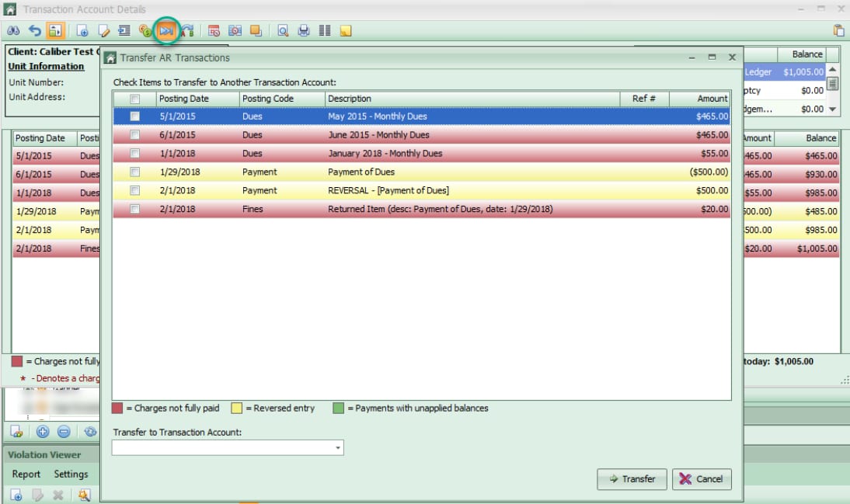The image size is (850, 504).
Task: Sort by Posting Date column in dialog
Action: click(x=198, y=99)
